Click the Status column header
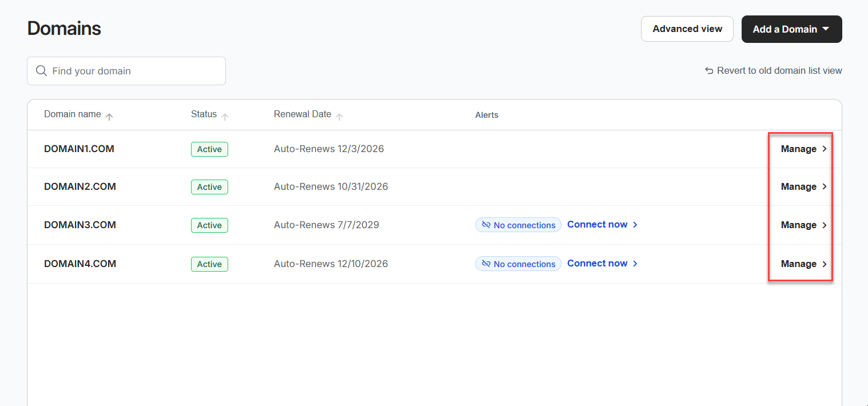 pyautogui.click(x=204, y=114)
